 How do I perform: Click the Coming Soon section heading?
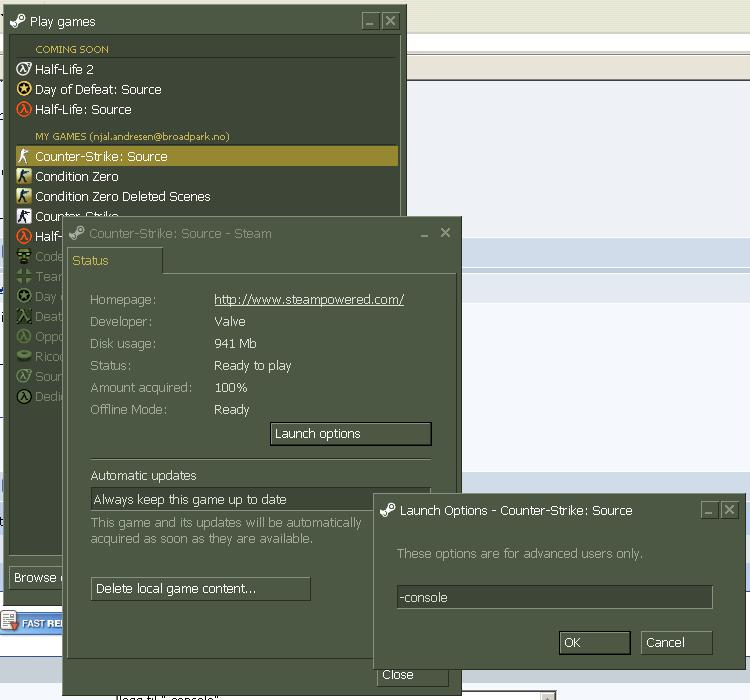[x=72, y=49]
